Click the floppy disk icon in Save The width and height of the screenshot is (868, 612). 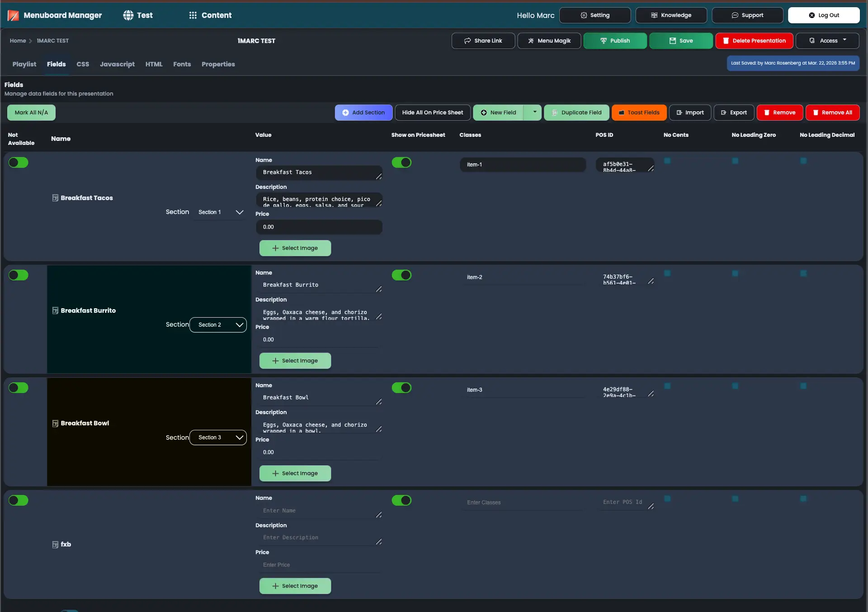(673, 41)
